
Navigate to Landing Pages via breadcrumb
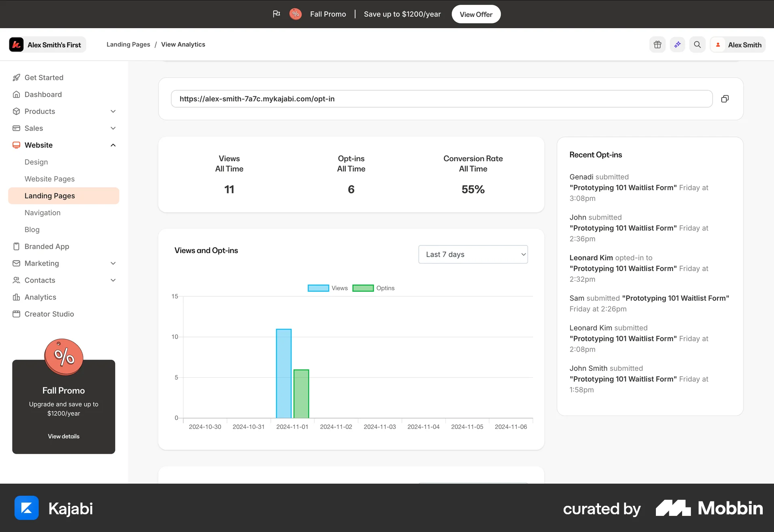pos(128,44)
